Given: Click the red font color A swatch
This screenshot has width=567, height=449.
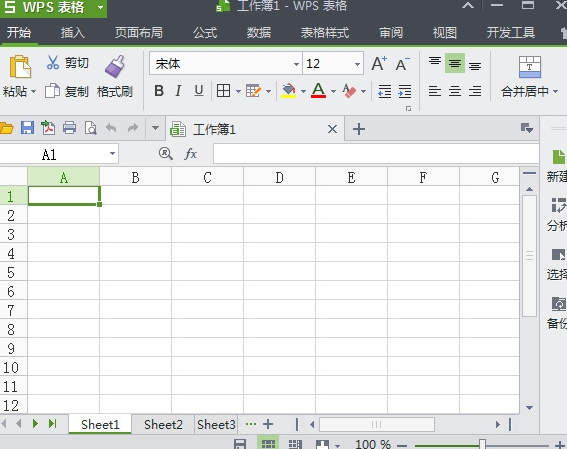Looking at the screenshot, I should point(319,91).
